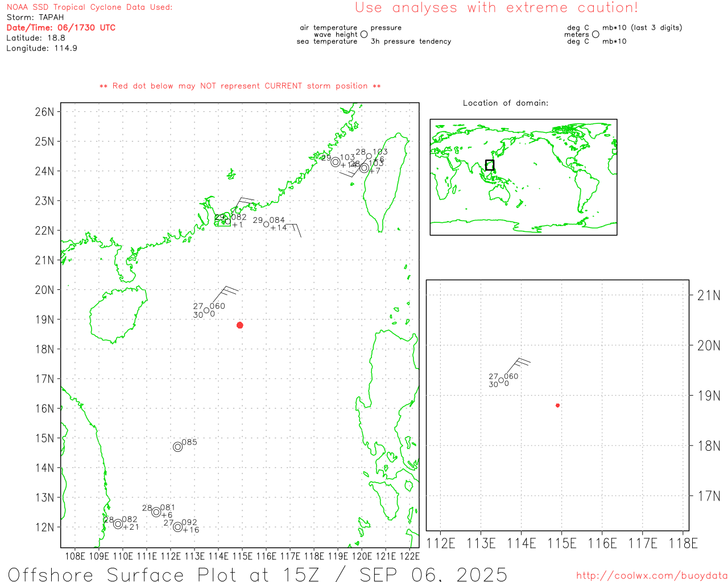Select the buoy station circle labeled 085
The image size is (728, 582).
(177, 447)
